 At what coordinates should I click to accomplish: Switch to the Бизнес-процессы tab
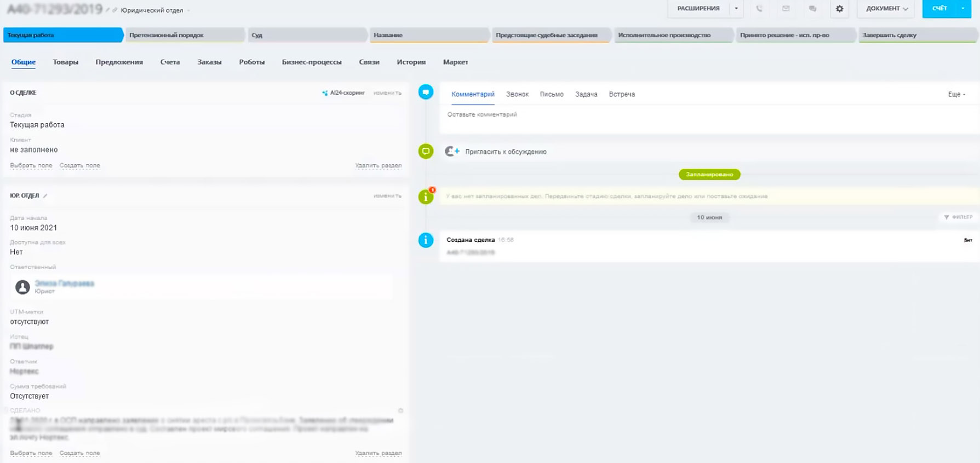pyautogui.click(x=312, y=62)
